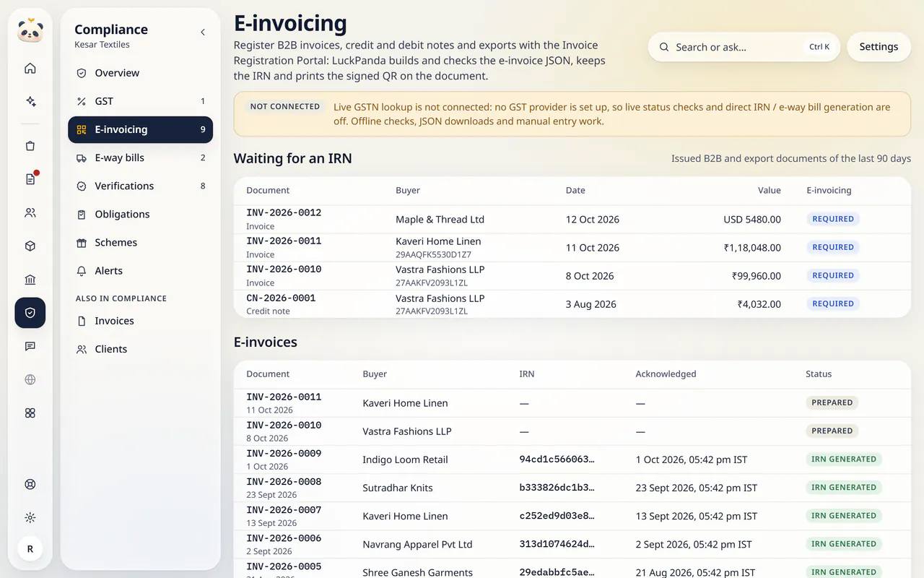Open the R user avatar
The height and width of the screenshot is (578, 924).
pyautogui.click(x=30, y=549)
